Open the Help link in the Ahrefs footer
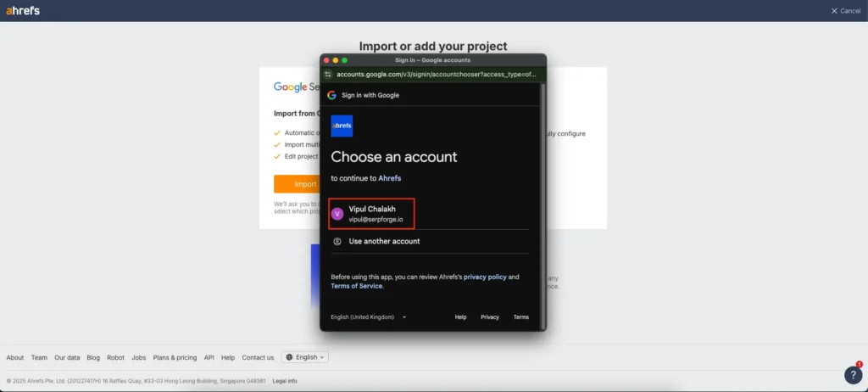Image resolution: width=868 pixels, height=392 pixels. click(228, 357)
